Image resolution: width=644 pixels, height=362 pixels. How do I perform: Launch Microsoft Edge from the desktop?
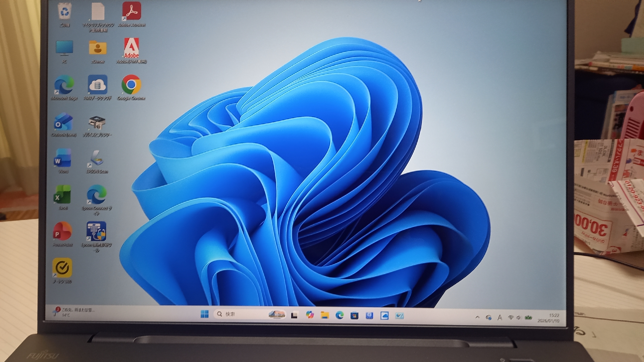pos(64,88)
